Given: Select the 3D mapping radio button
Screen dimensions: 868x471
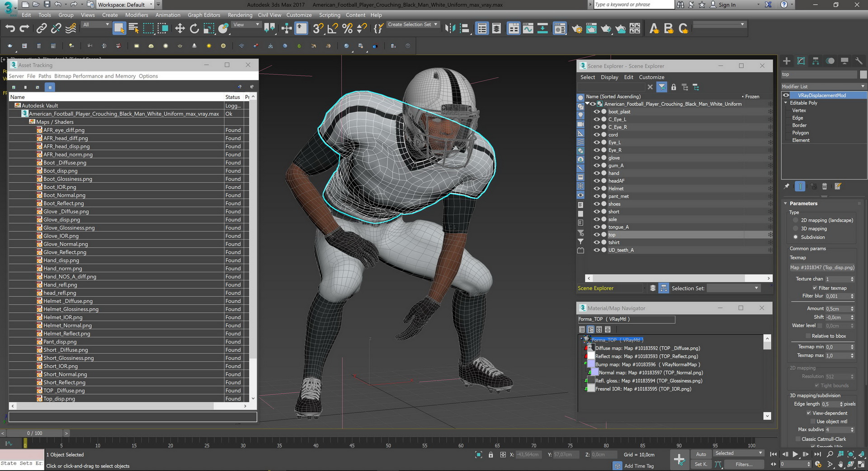Looking at the screenshot, I should click(796, 229).
